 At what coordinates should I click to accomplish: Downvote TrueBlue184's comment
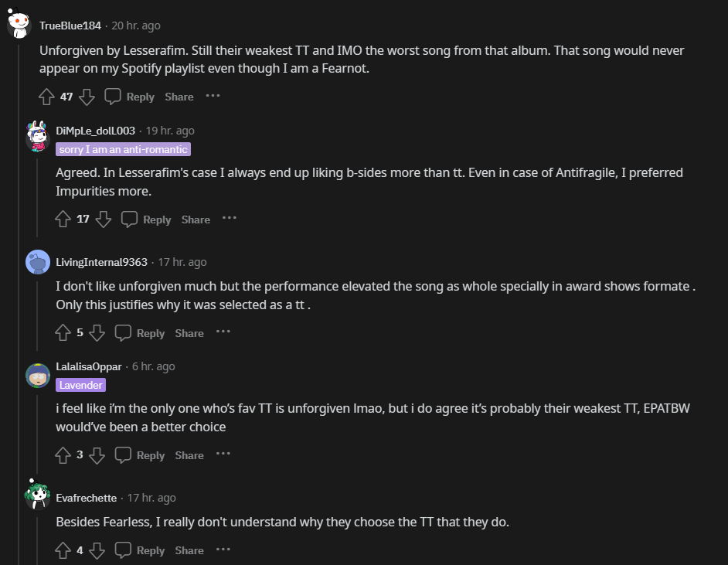(87, 97)
